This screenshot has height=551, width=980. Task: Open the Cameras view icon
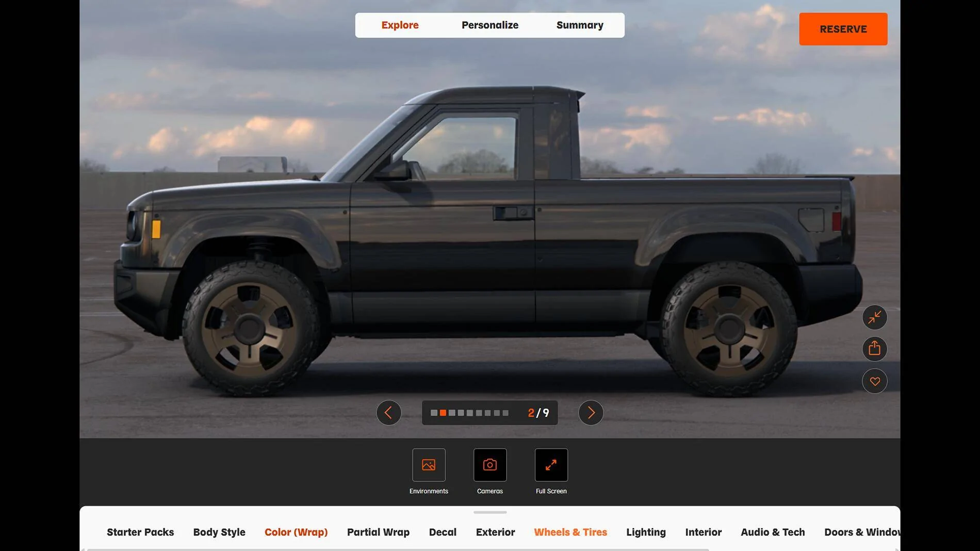point(490,465)
